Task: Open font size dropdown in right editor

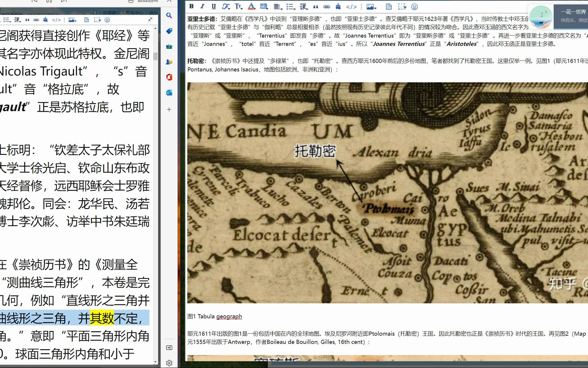Action: [238, 6]
